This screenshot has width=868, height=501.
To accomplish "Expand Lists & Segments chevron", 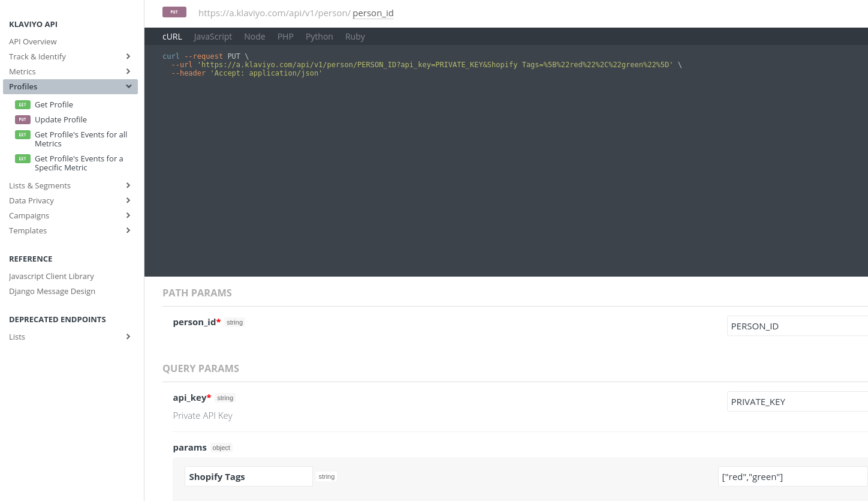I will (x=128, y=185).
